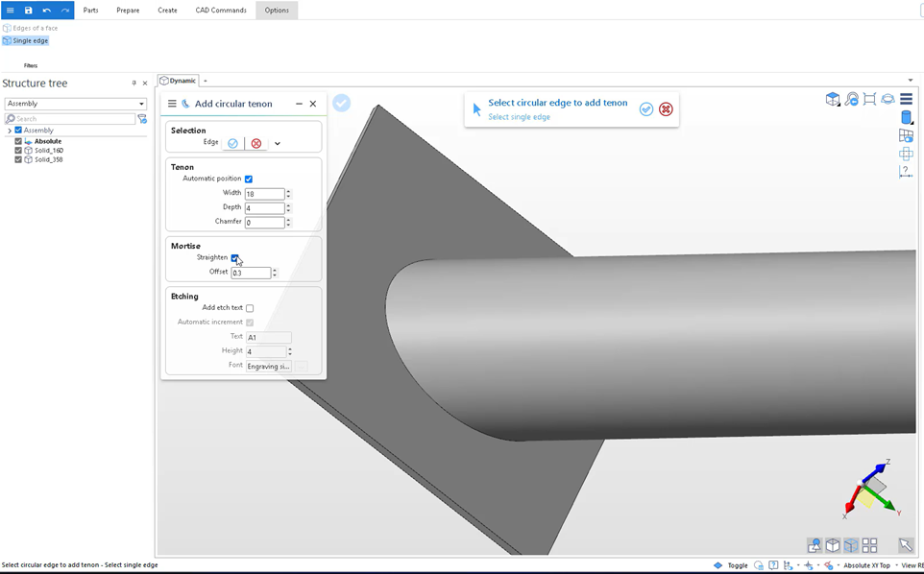Viewport: 924px width, 574px height.
Task: Click the Mortise Offset field
Action: pos(251,273)
